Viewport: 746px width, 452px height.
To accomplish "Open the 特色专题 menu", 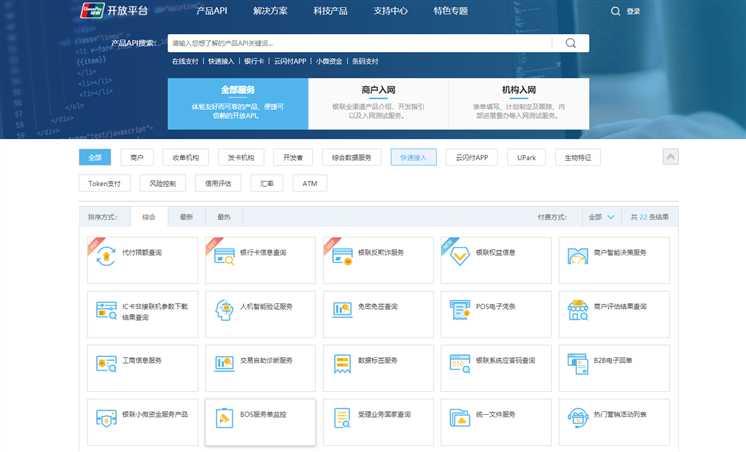I will pos(450,11).
